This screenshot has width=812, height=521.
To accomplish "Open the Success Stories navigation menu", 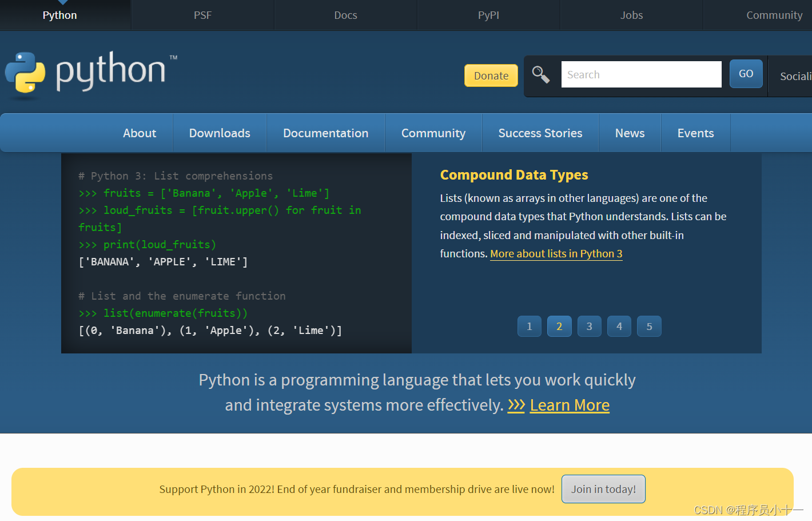I will point(540,133).
